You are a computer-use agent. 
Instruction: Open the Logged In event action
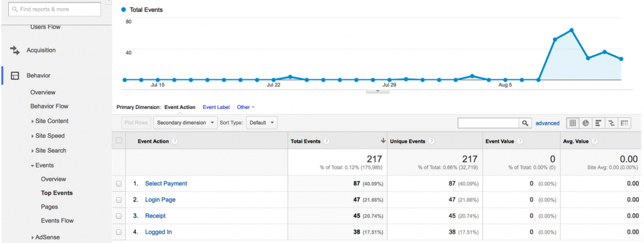pos(158,232)
